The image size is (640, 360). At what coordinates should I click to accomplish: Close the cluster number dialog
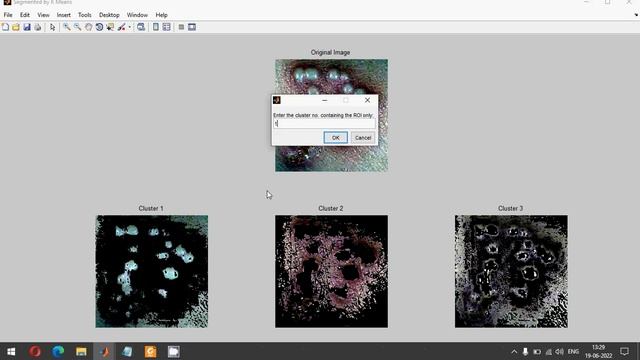coord(367,100)
